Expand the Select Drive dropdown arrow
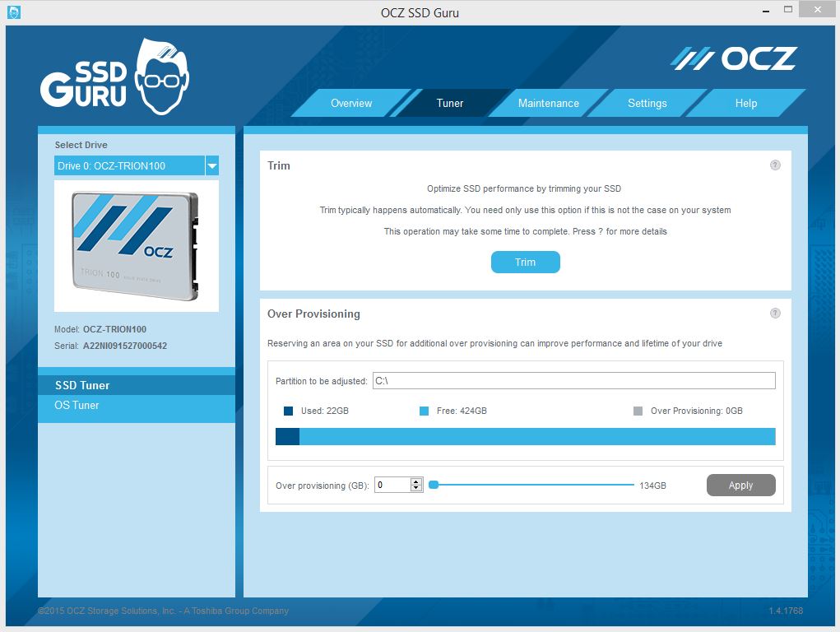 pyautogui.click(x=212, y=165)
